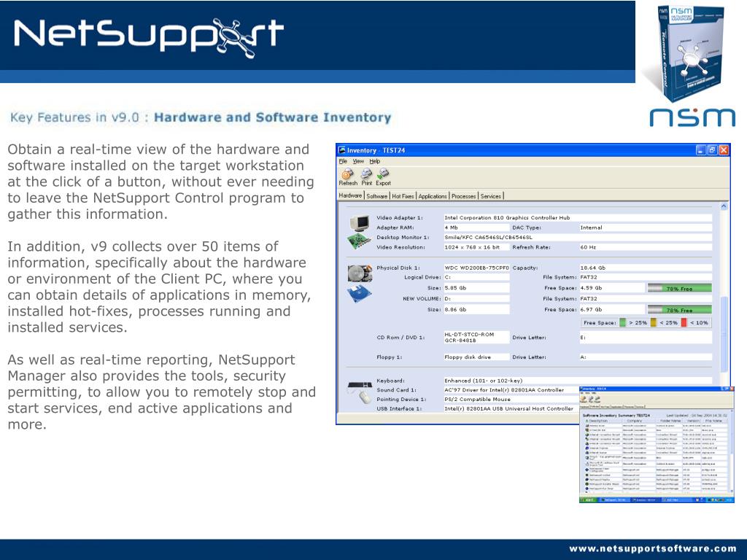Click the Free Space 4.59 Gb field
747x560 pixels.
[612, 288]
